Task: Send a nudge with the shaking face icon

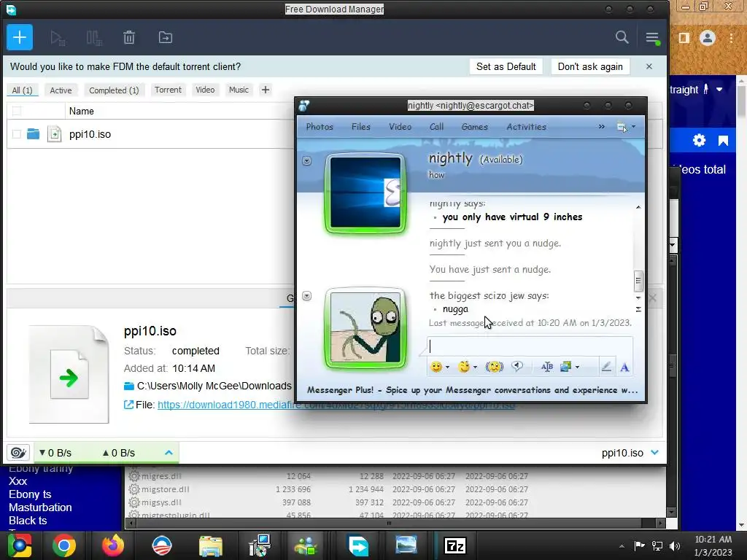Action: pos(494,367)
